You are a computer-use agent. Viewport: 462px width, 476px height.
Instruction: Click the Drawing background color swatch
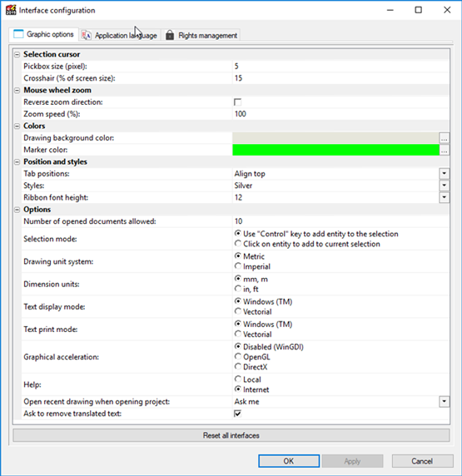coord(335,138)
